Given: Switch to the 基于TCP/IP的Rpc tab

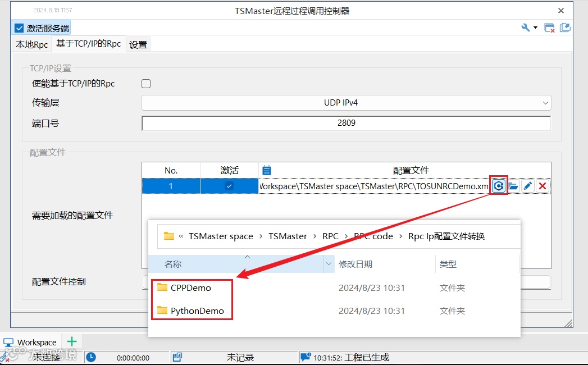Looking at the screenshot, I should click(x=89, y=44).
